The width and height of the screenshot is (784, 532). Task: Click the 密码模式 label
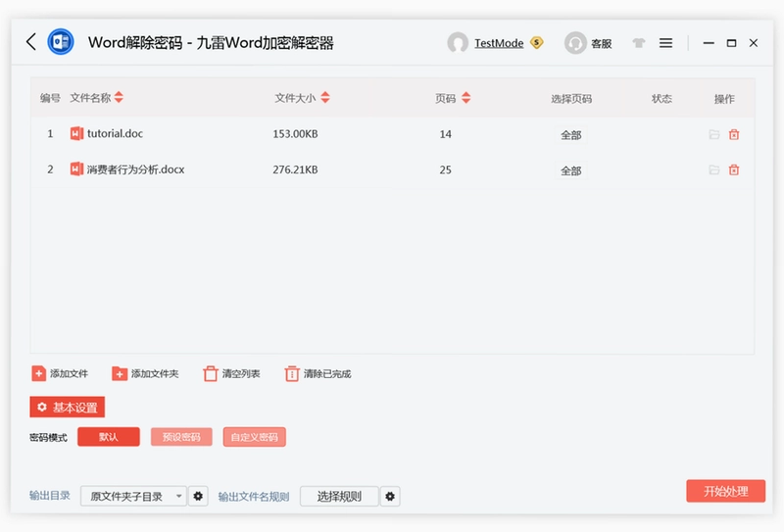click(48, 438)
